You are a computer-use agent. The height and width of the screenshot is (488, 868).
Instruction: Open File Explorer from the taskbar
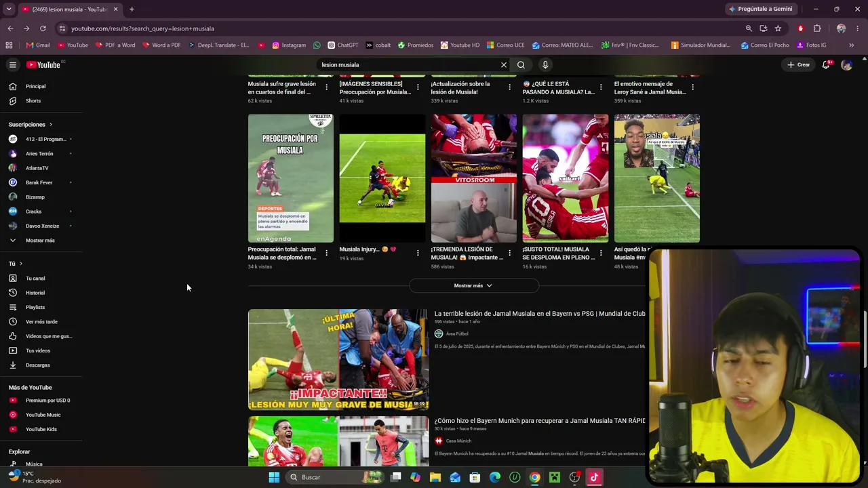pyautogui.click(x=435, y=477)
